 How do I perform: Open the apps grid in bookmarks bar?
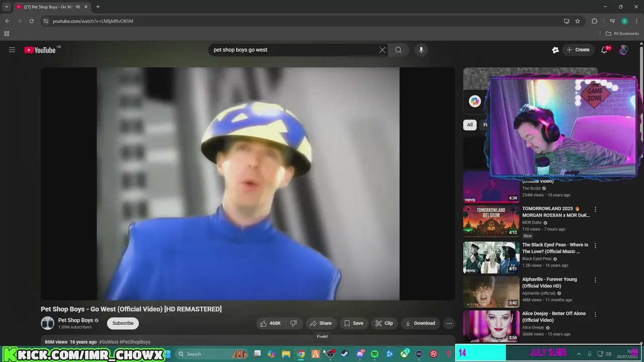7,34
